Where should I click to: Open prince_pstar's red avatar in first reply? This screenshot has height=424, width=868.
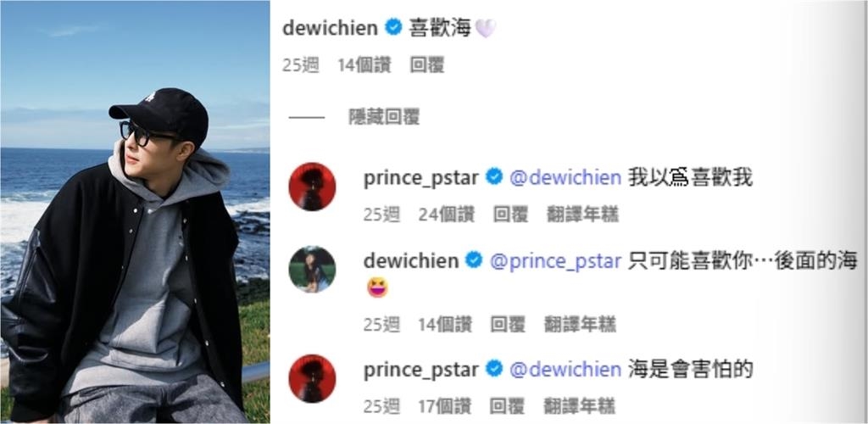coord(312,187)
